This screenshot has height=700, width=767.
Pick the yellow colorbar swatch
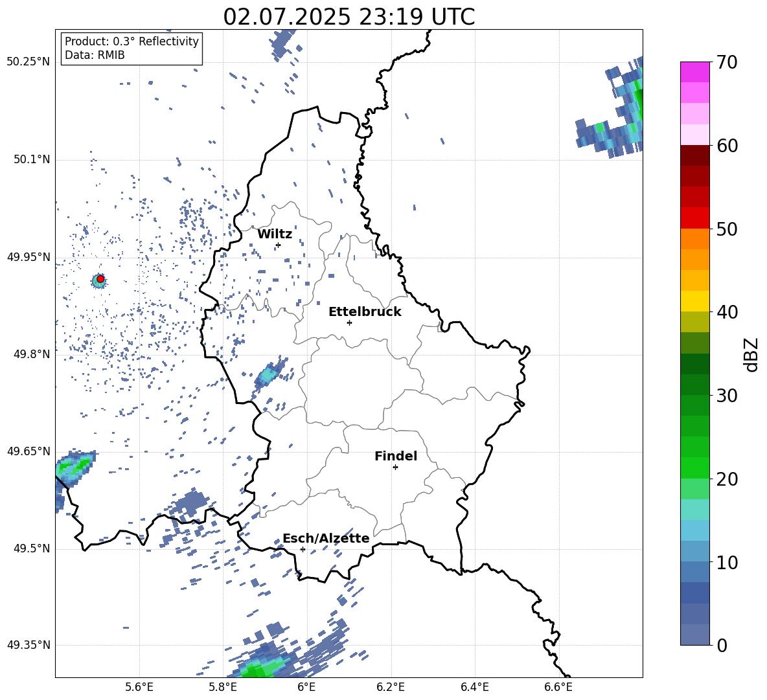pyautogui.click(x=694, y=301)
